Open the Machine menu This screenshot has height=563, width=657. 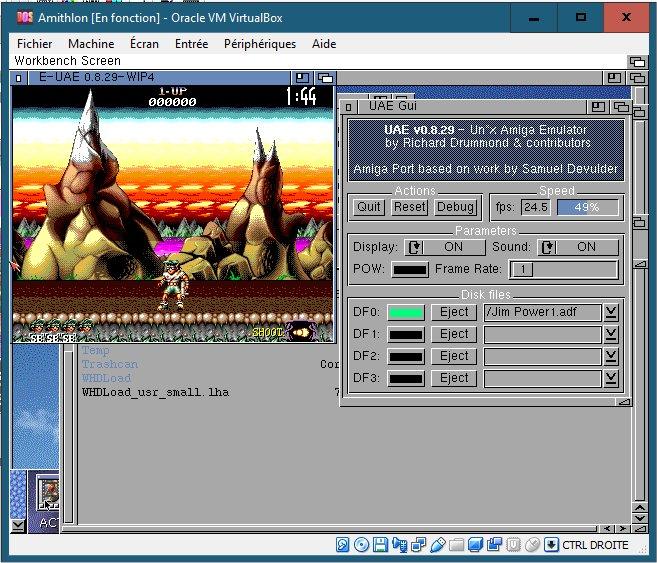91,44
